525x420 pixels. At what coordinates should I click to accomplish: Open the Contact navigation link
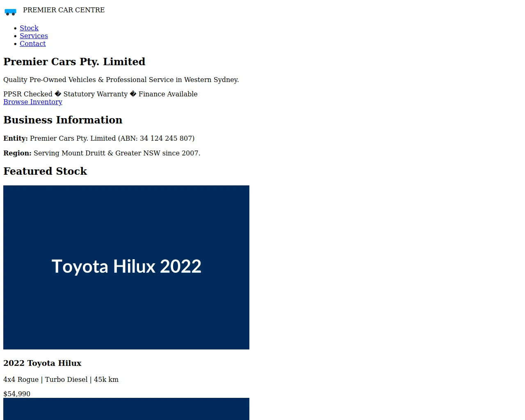(x=33, y=43)
